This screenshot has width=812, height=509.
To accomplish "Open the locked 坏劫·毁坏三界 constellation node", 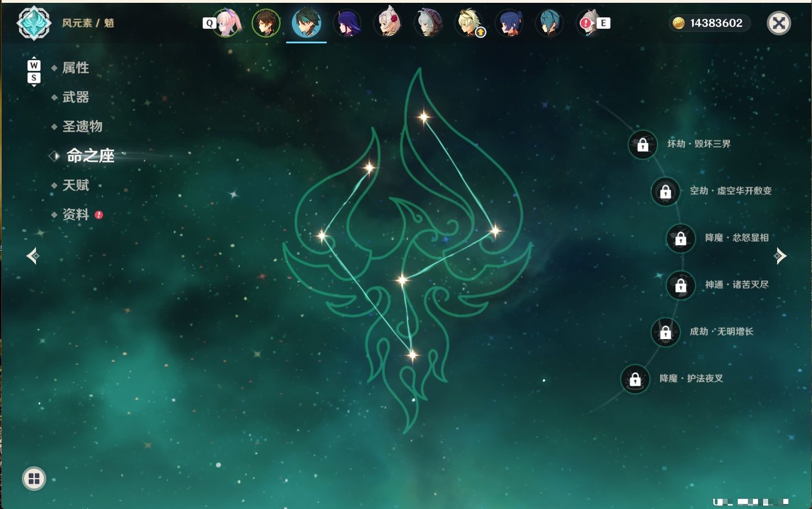I will pos(643,145).
